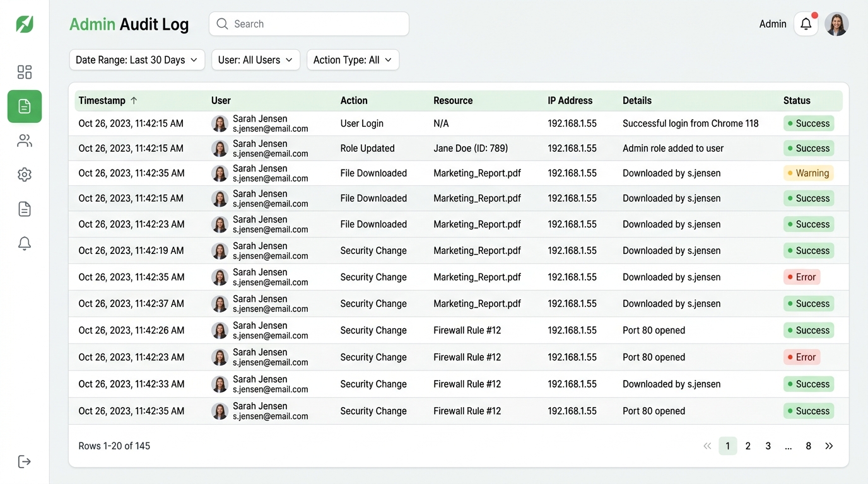The width and height of the screenshot is (868, 484).
Task: Click Sarah Jensen's avatar in the Role Updated row
Action: (220, 149)
